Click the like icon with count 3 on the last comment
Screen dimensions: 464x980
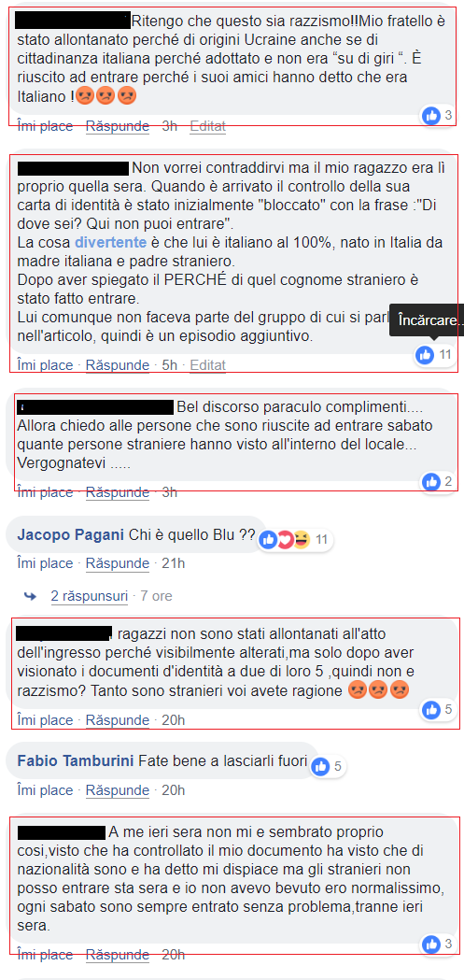pos(431,944)
